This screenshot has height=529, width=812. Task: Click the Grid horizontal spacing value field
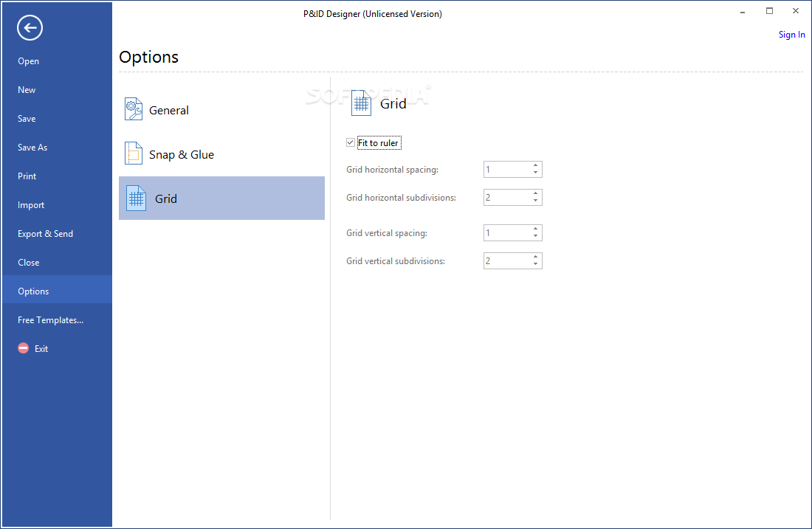(507, 169)
